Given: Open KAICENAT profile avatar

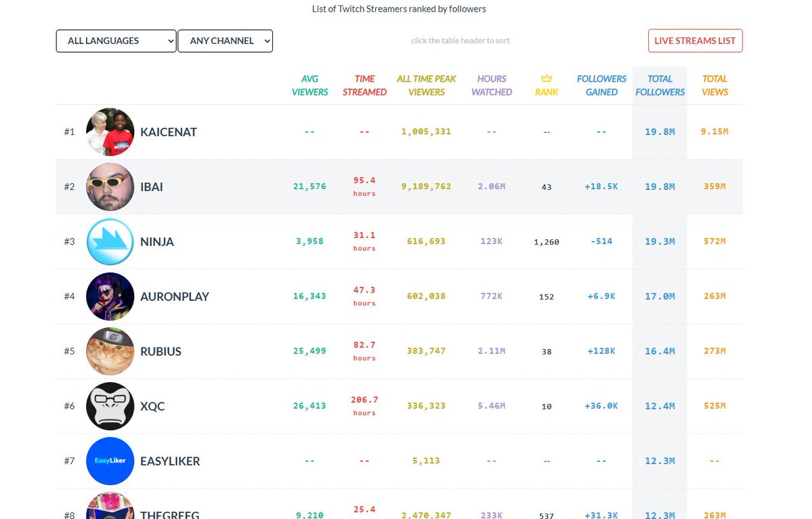Looking at the screenshot, I should pyautogui.click(x=110, y=132).
